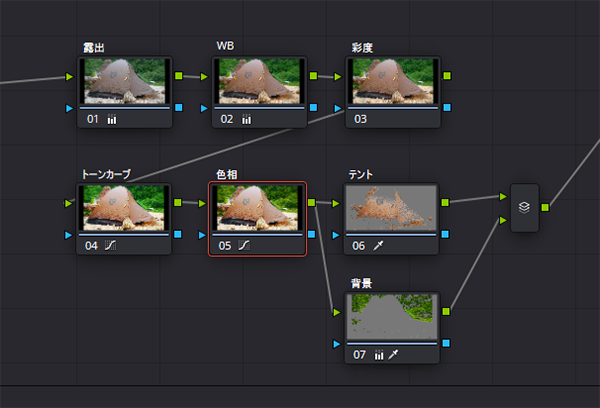Screen dimensions: 600x408
Task: Select node 07 背景 thumbnail
Action: click(392, 317)
